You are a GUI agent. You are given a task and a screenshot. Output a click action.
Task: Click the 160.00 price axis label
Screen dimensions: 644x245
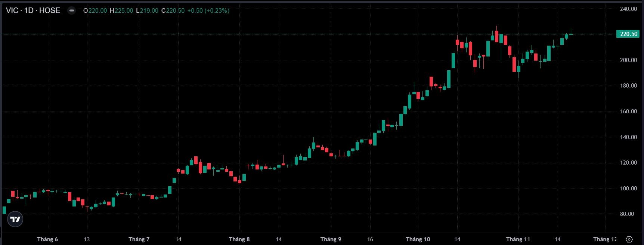point(628,111)
